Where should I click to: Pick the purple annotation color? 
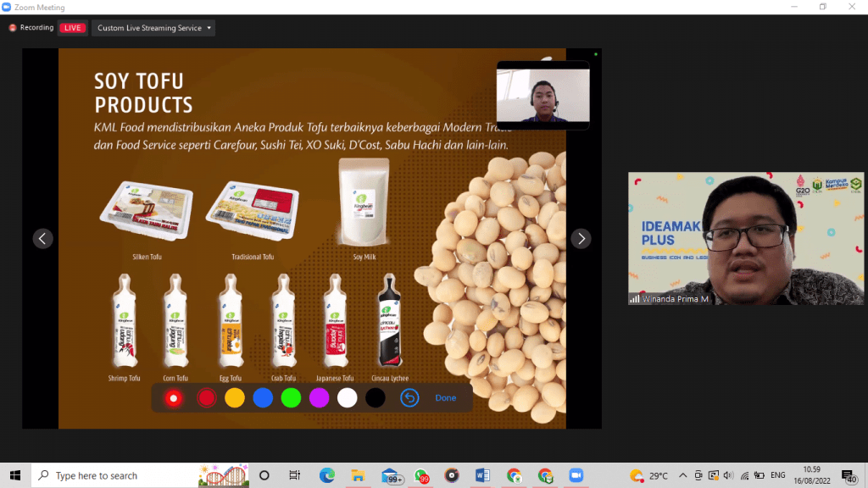click(x=320, y=398)
